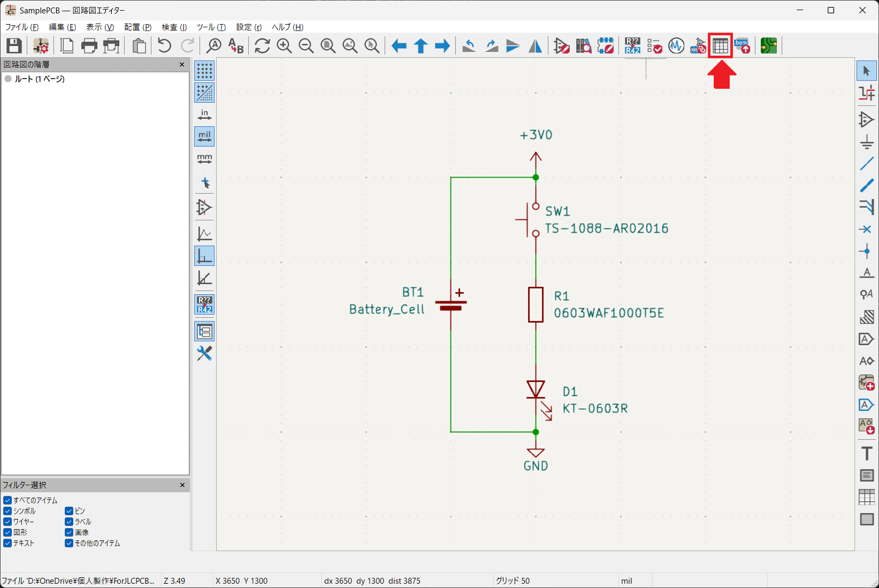
Task: Open symbol library browser
Action: point(584,46)
